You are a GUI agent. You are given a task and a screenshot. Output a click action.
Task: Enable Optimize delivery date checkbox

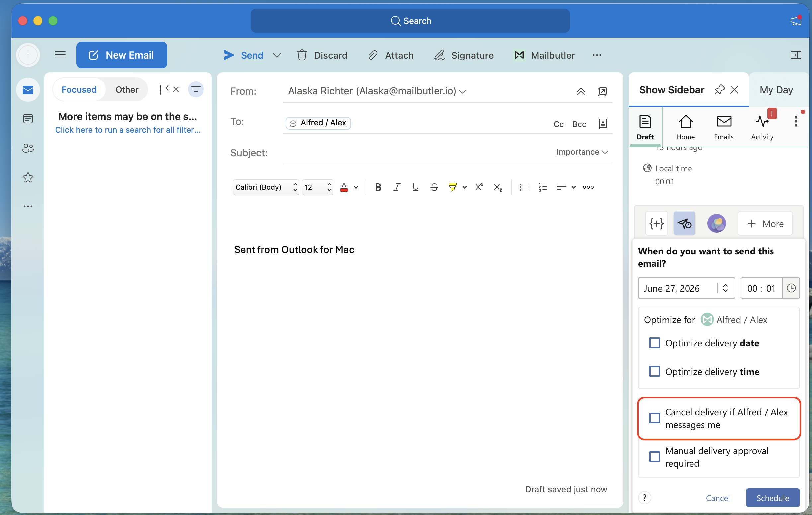[x=654, y=343]
